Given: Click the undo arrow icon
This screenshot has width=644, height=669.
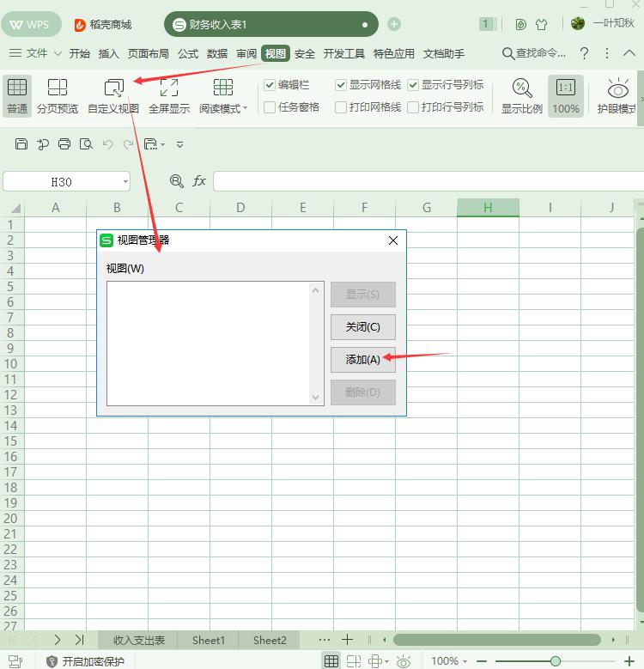Looking at the screenshot, I should click(107, 144).
